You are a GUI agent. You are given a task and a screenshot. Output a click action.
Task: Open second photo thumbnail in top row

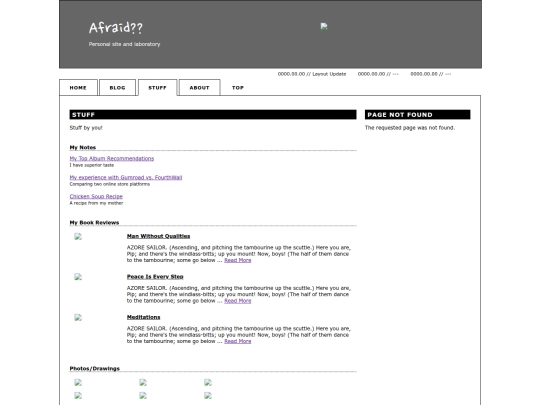tap(143, 382)
